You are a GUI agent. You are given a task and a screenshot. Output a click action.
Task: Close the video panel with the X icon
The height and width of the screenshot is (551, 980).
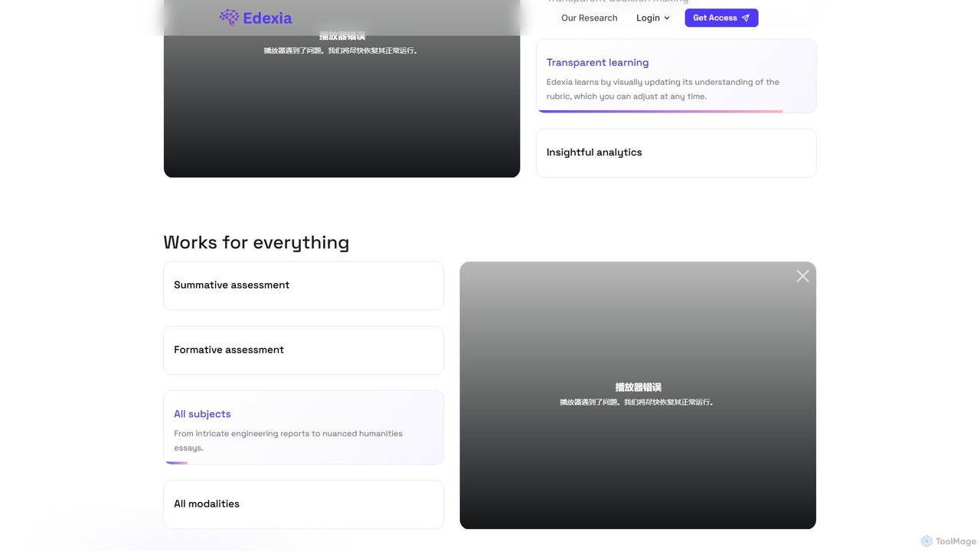point(802,276)
